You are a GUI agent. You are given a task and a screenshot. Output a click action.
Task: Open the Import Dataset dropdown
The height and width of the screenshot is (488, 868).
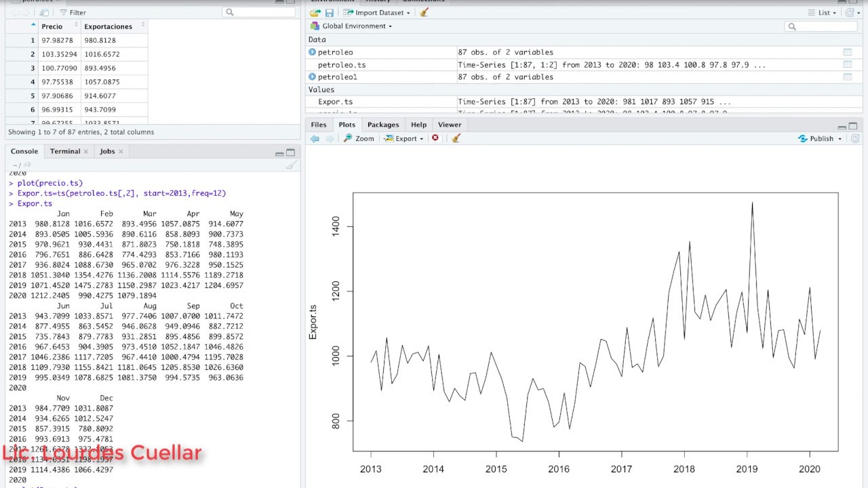click(376, 13)
